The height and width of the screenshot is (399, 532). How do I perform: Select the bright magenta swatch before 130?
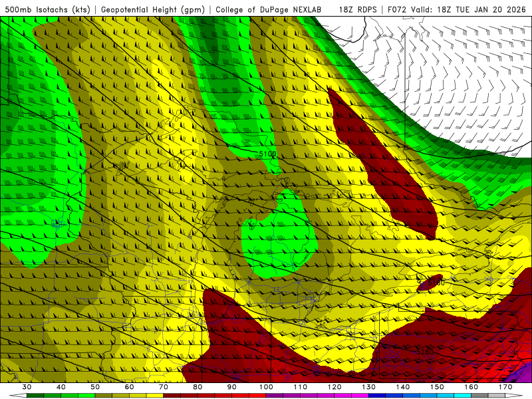click(360, 396)
